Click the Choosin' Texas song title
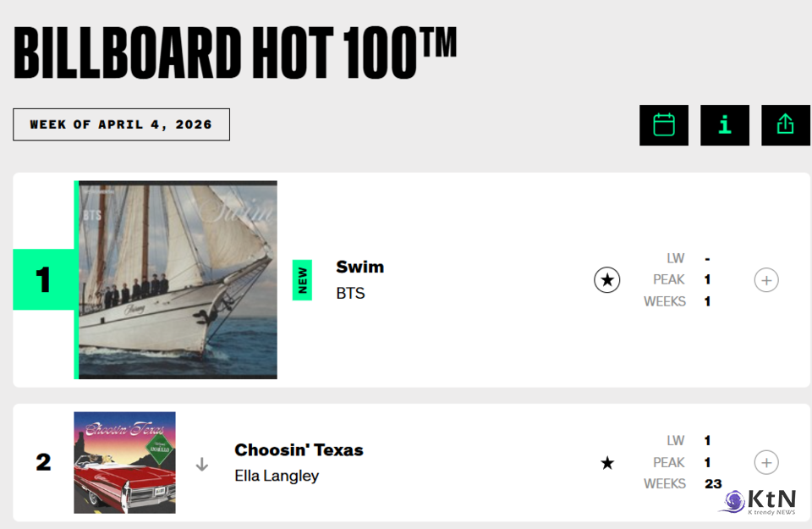This screenshot has width=812, height=529. 299,450
